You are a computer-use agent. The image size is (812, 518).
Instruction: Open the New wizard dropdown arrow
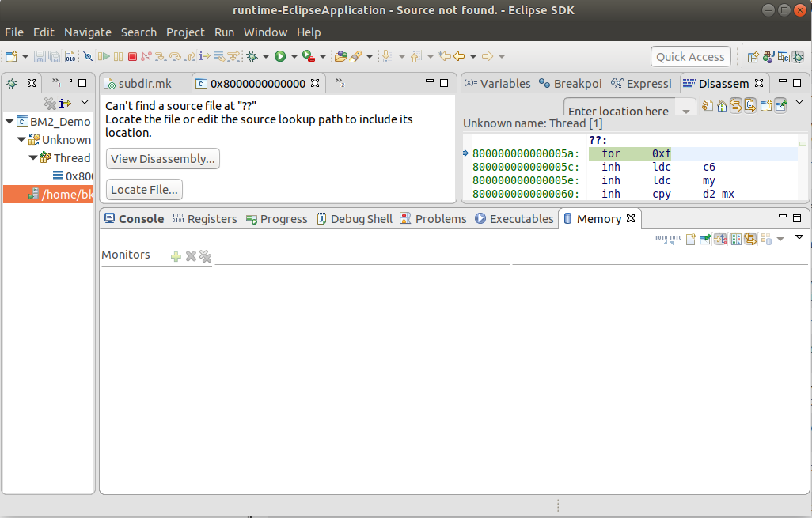click(x=25, y=56)
